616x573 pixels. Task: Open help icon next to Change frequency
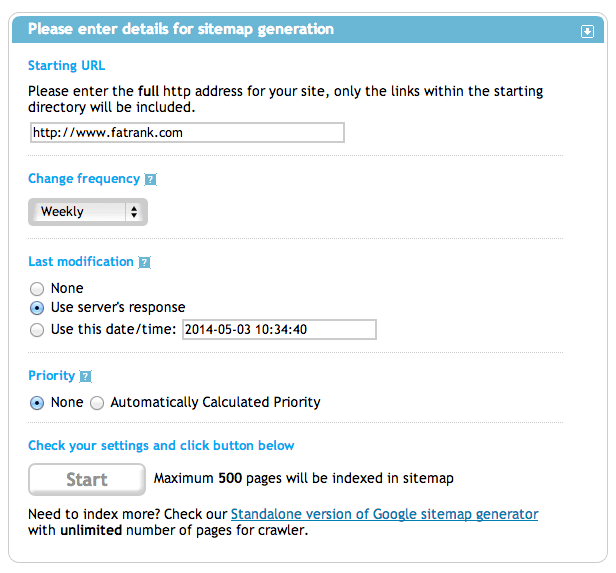150,179
